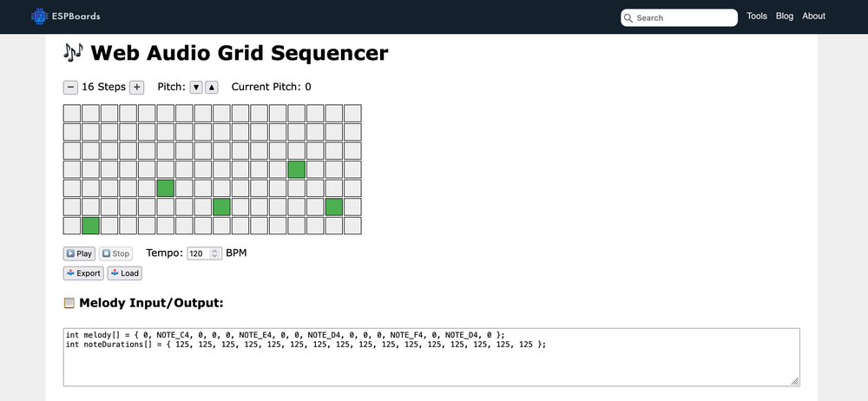Toggle off the green cell in the bottom row

click(90, 226)
